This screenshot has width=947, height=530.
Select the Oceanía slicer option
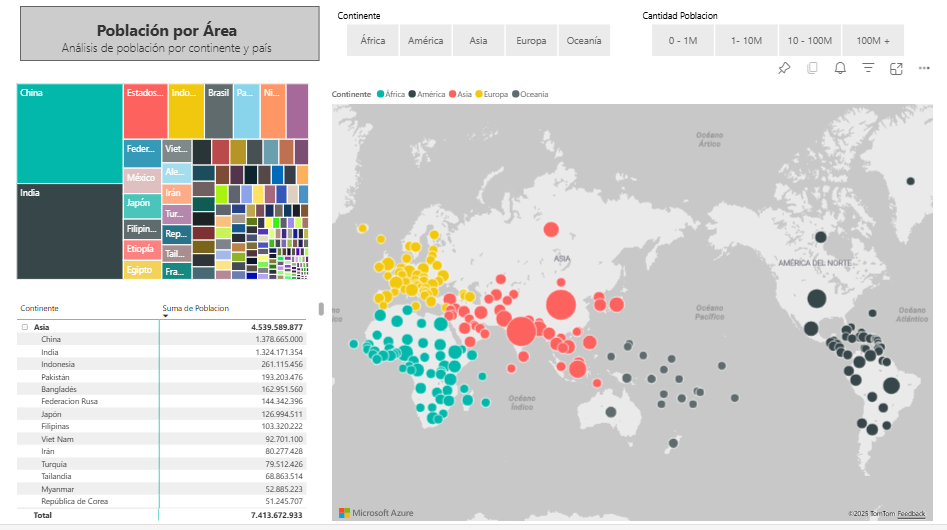coord(584,41)
